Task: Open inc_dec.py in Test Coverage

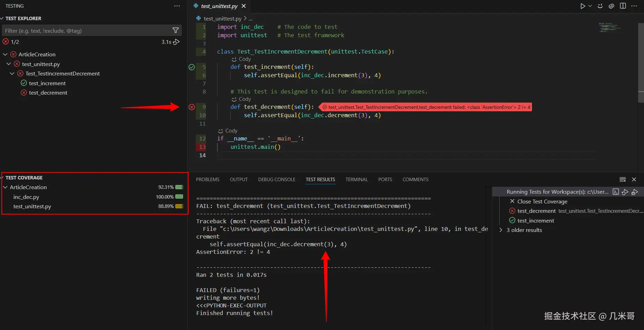Action: (x=26, y=197)
